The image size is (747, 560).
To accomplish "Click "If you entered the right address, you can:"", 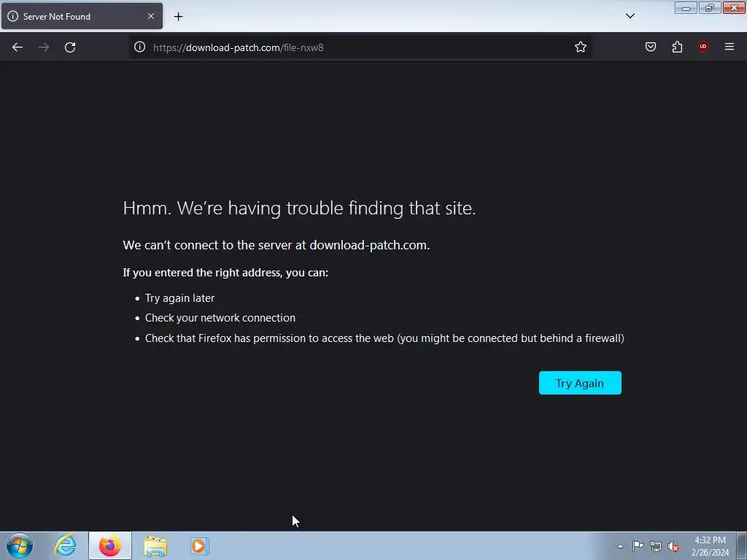I will click(225, 273).
